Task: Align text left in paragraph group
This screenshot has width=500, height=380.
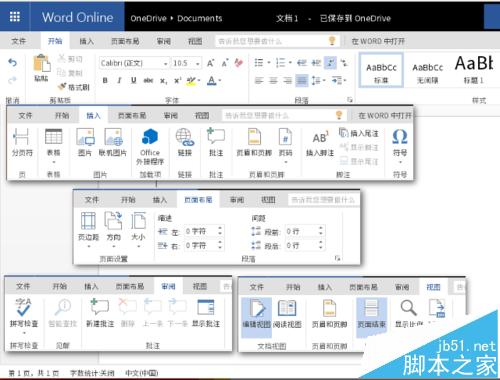Action: (259, 80)
